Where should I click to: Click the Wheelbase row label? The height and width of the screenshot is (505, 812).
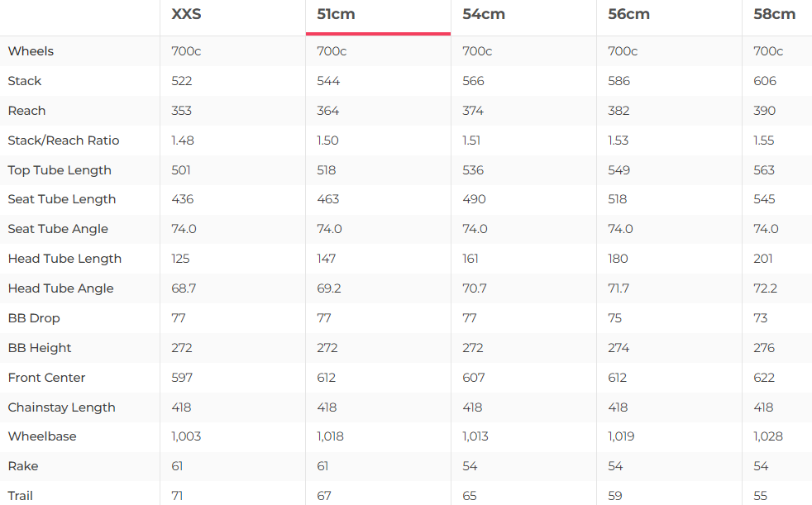click(42, 436)
